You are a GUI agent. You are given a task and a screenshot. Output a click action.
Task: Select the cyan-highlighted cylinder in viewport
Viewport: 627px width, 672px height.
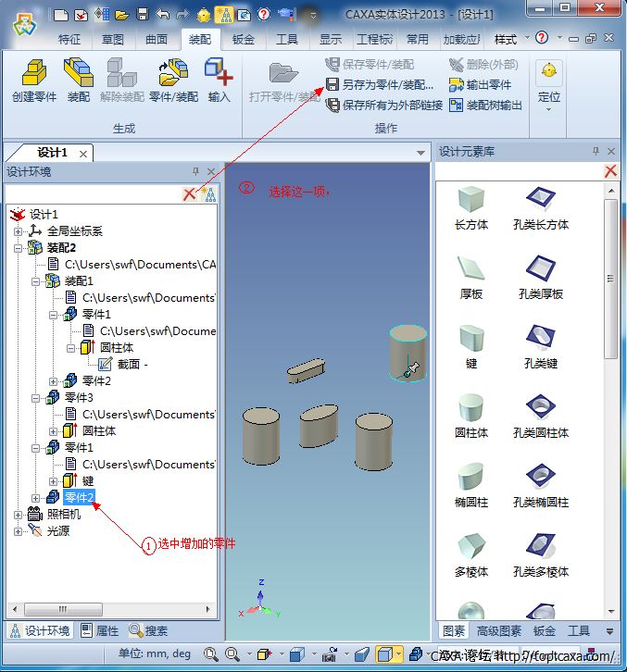[x=408, y=353]
